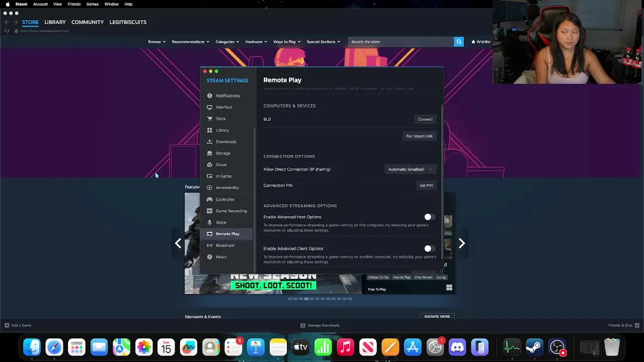
Task: Click Pair Steam Link button
Action: tap(419, 136)
